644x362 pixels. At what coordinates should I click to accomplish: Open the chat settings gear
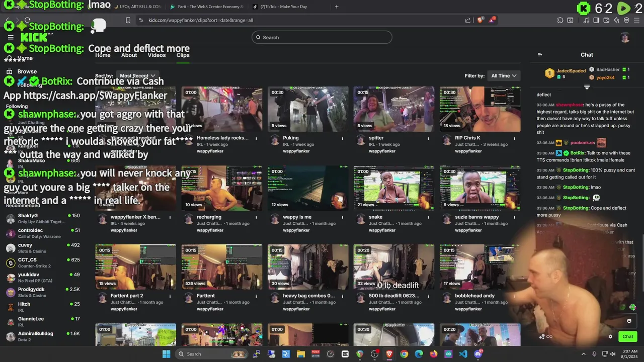[x=610, y=336]
